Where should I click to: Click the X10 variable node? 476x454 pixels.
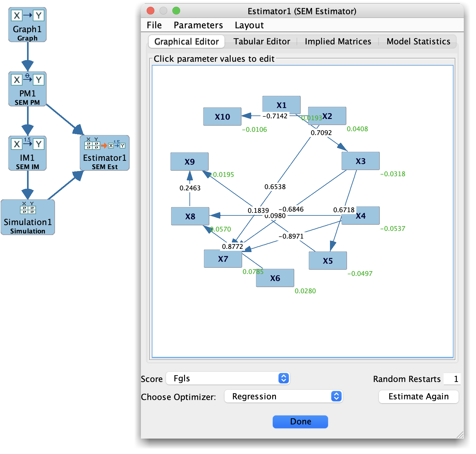click(x=222, y=116)
